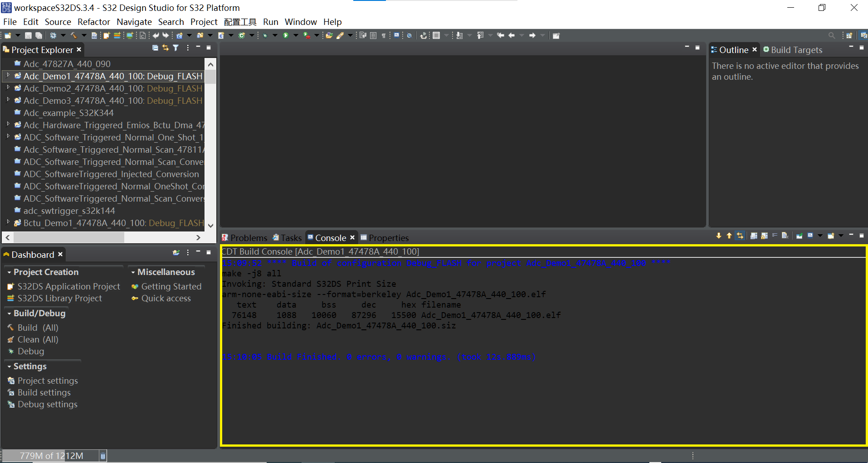Click the New C++ Class green icon
The height and width of the screenshot is (463, 868).
click(x=242, y=35)
